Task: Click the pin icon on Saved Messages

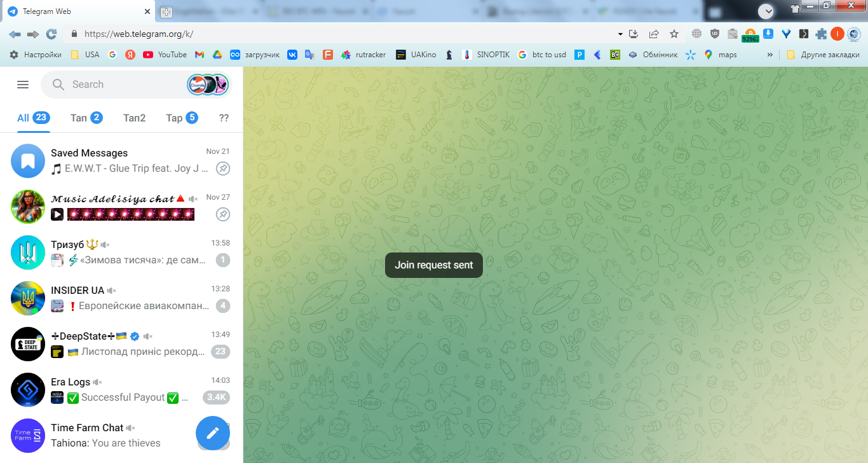Action: tap(223, 169)
